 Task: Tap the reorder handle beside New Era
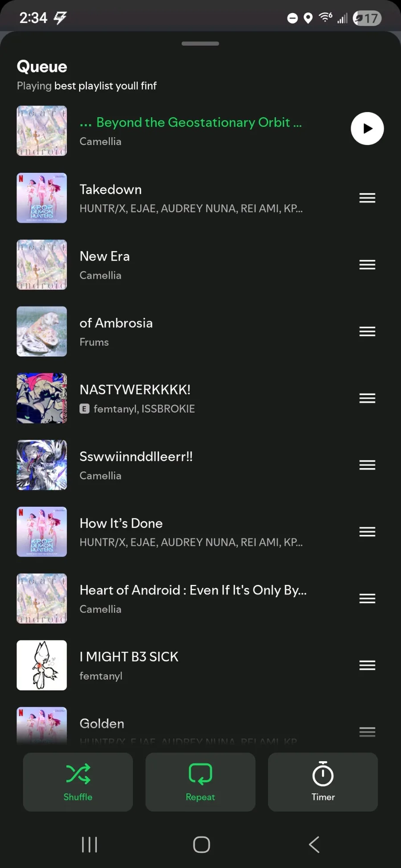[367, 265]
